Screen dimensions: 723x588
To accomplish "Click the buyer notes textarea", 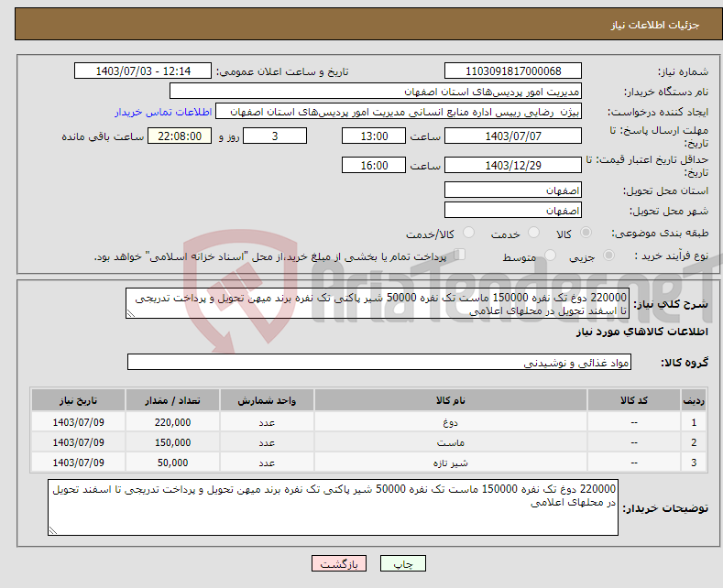I will tap(333, 507).
